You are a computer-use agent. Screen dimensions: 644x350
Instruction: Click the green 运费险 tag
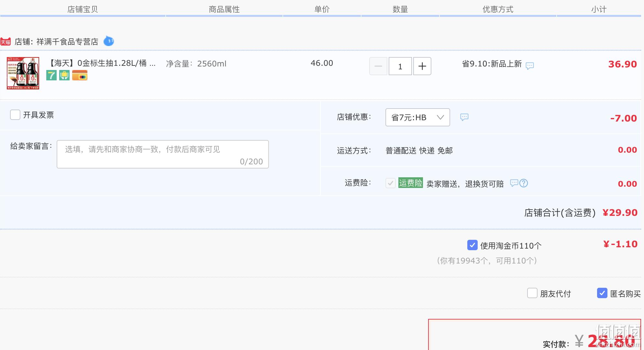tap(411, 183)
